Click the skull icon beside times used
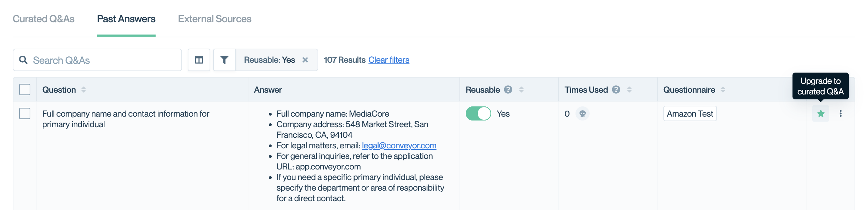868x210 pixels. pyautogui.click(x=583, y=113)
